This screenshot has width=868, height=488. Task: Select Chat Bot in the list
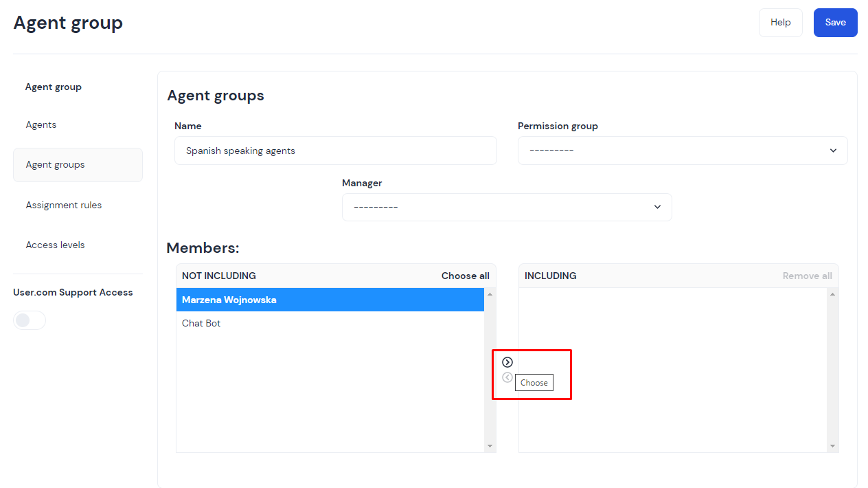click(330, 323)
